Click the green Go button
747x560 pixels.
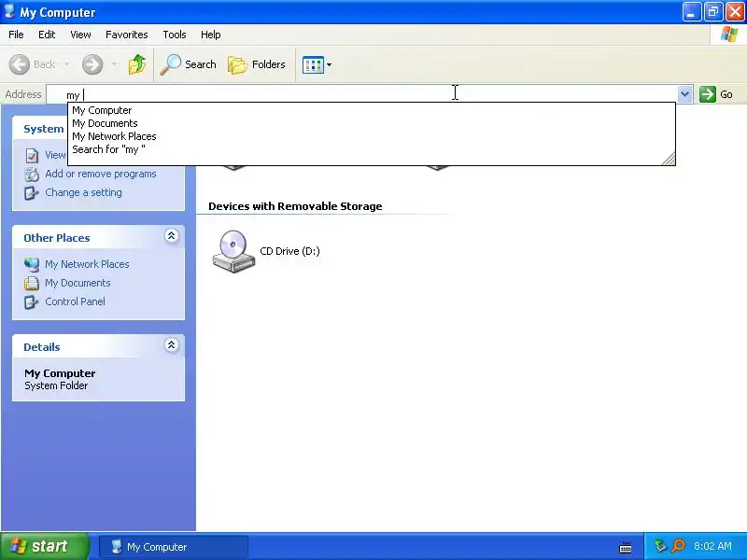(716, 94)
